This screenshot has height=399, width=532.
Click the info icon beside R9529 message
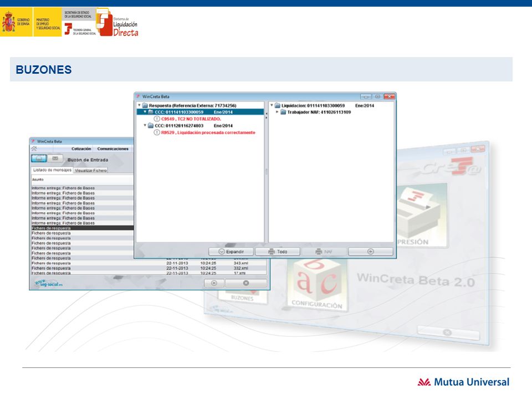[157, 132]
